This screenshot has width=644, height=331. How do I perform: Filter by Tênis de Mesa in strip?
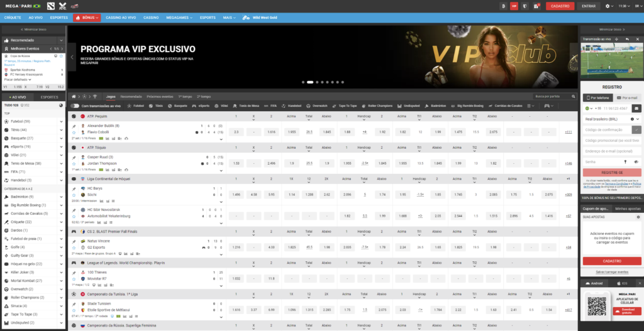246,106
